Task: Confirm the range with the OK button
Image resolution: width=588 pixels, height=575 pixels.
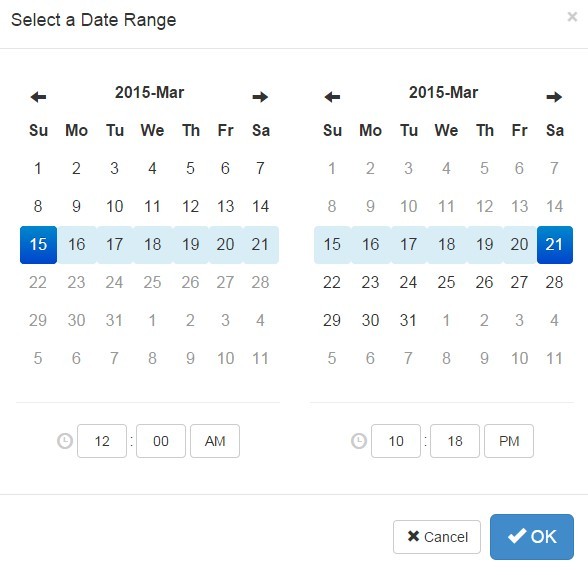Action: (x=532, y=536)
